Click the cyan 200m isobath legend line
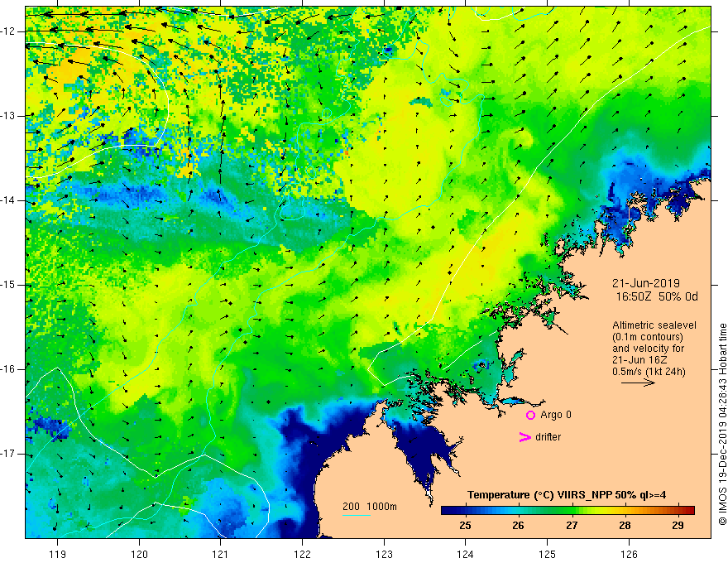Image resolution: width=728 pixels, height=563 pixels. 356,515
